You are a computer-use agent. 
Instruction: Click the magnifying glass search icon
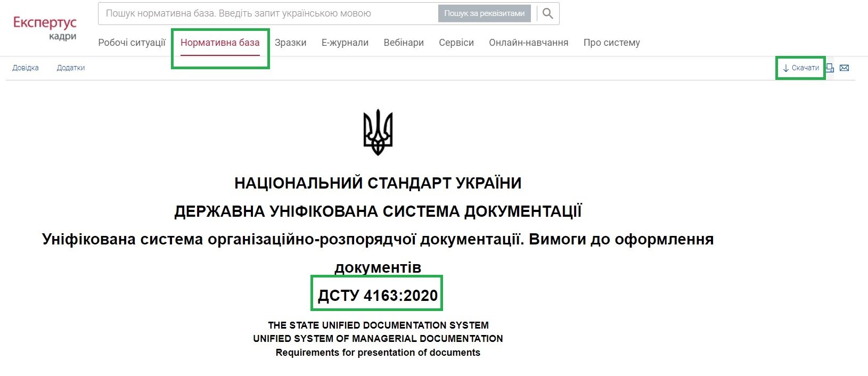[x=547, y=14]
